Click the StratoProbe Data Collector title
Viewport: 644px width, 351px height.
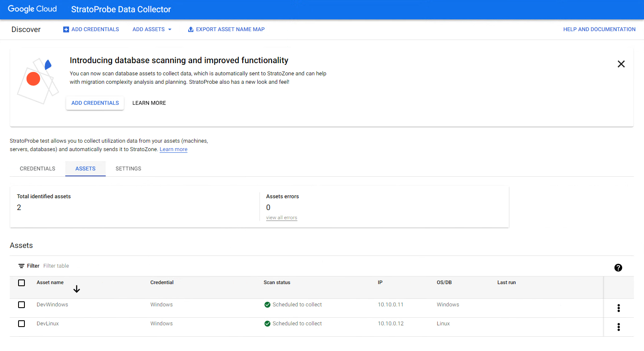121,9
